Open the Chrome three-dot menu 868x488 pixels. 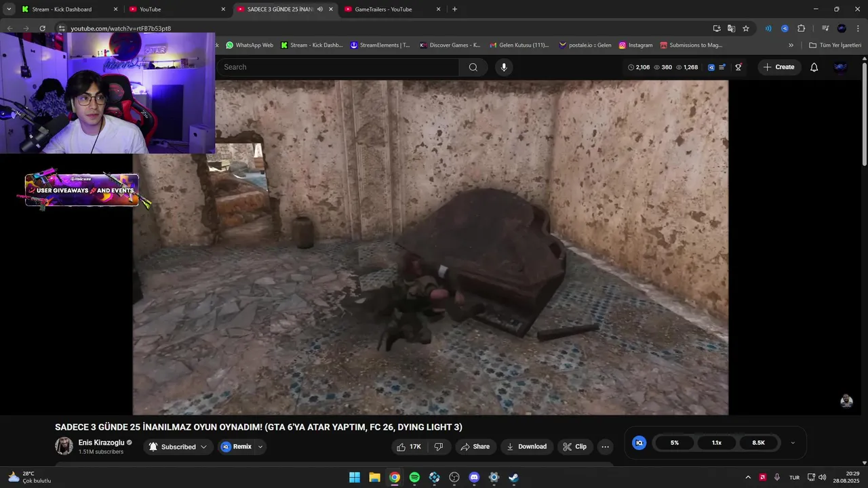pos(858,28)
